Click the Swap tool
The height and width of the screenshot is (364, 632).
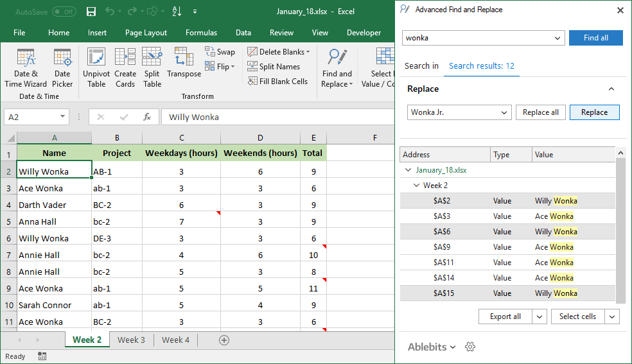(x=220, y=51)
